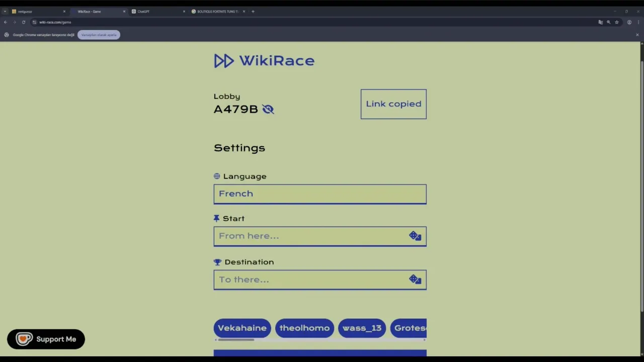Viewport: 644px width, 362px height.
Task: Toggle lobby code visibility eye icon
Action: click(x=268, y=109)
